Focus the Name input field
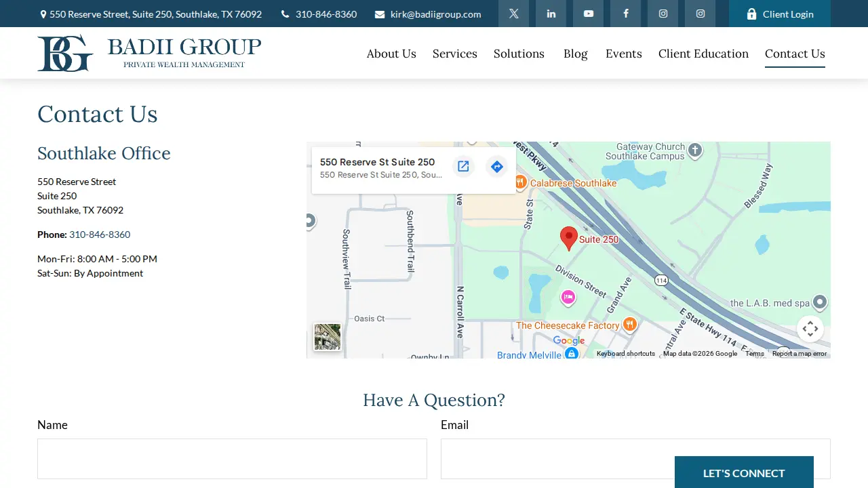Screen dimensions: 868x488 [232, 459]
